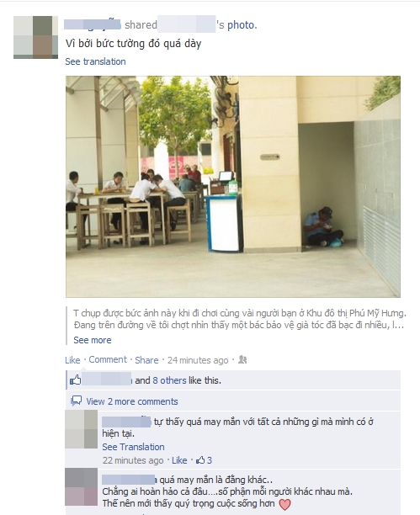Click the friends audience icon after timestamp
The image size is (420, 515).
pyautogui.click(x=242, y=359)
